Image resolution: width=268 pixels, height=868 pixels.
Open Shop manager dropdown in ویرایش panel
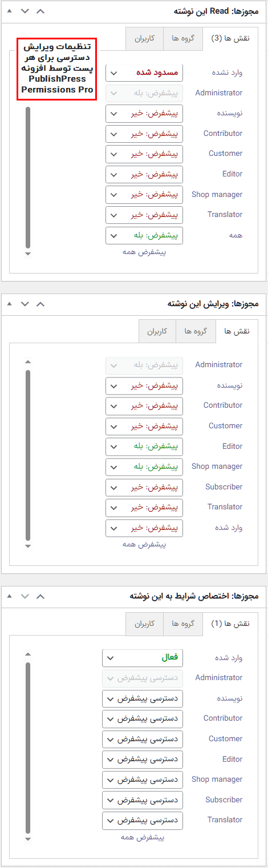144,467
